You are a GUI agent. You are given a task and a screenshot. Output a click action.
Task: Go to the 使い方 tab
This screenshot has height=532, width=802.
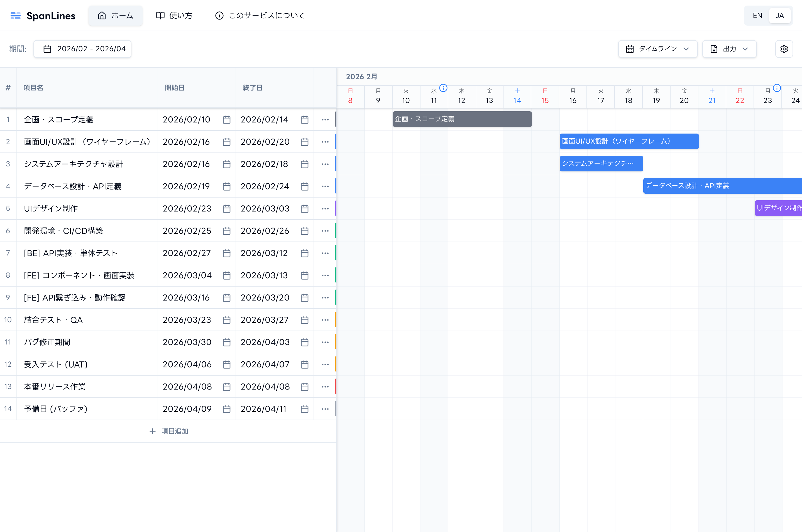click(175, 16)
